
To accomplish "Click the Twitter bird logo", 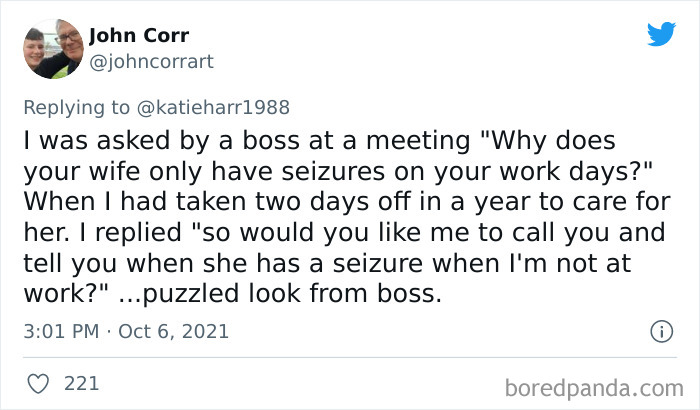I will pyautogui.click(x=661, y=34).
